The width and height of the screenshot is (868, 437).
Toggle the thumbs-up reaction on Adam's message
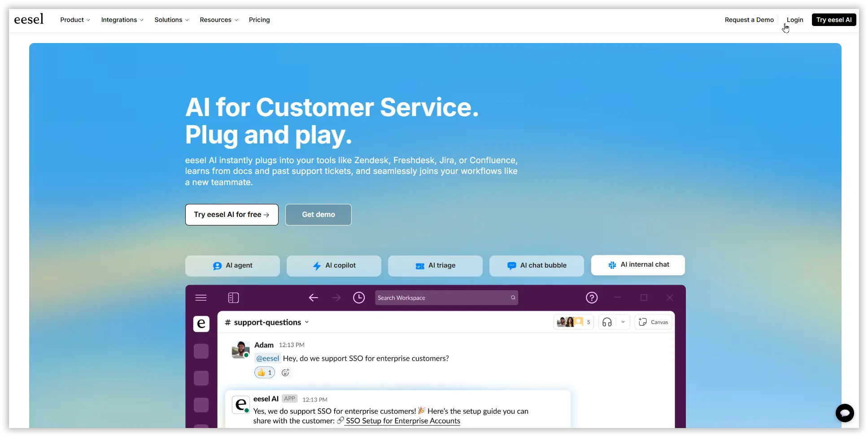(264, 372)
